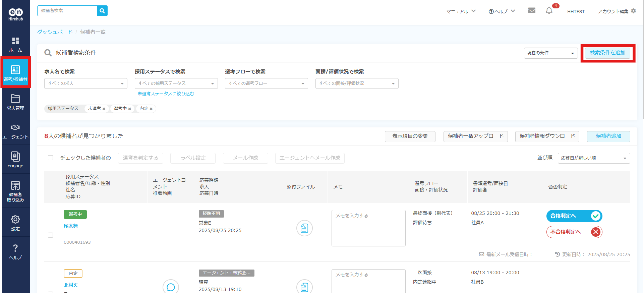Open the マニュアル menu
The width and height of the screenshot is (644, 293).
point(461,11)
